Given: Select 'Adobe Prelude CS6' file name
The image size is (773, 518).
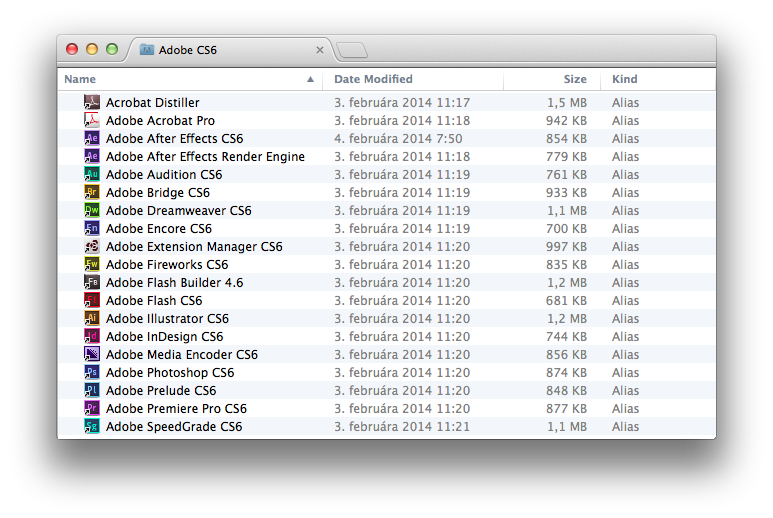Looking at the screenshot, I should (161, 390).
